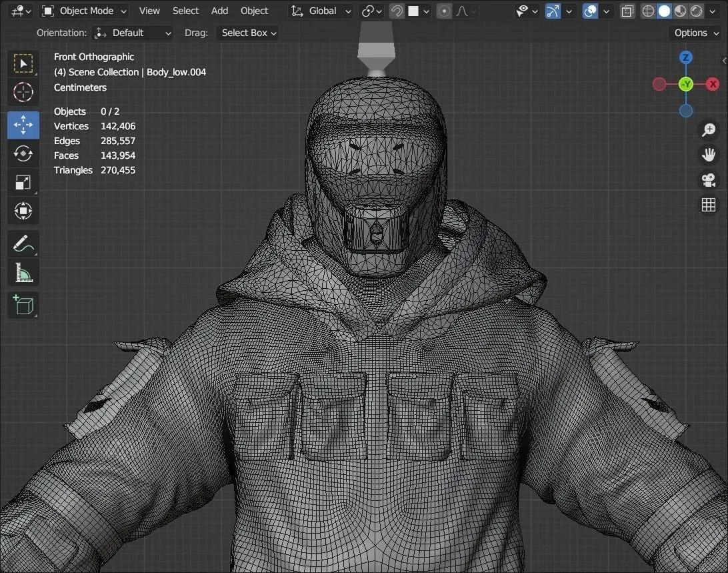Open the pivot point dropdown
728x573 pixels.
[x=372, y=11]
